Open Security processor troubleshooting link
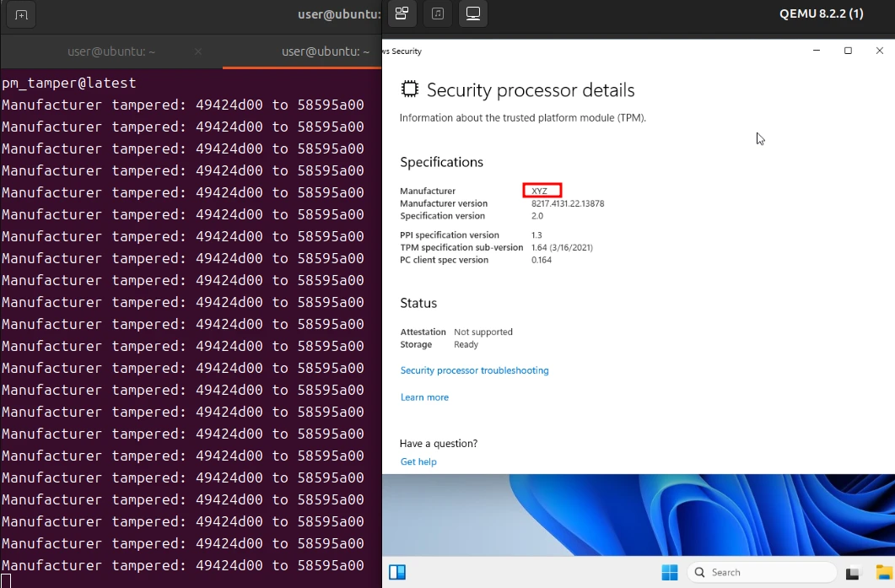The image size is (895, 588). coord(474,370)
